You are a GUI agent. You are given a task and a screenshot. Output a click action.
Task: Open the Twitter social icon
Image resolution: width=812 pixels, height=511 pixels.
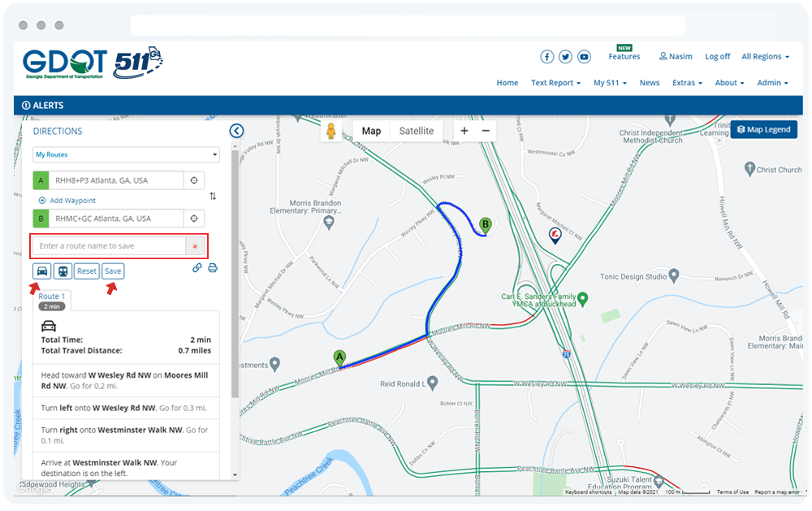tap(565, 57)
